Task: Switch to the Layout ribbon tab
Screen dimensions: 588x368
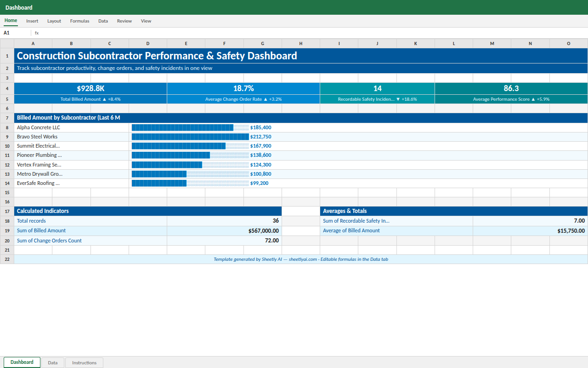Action: (x=54, y=21)
